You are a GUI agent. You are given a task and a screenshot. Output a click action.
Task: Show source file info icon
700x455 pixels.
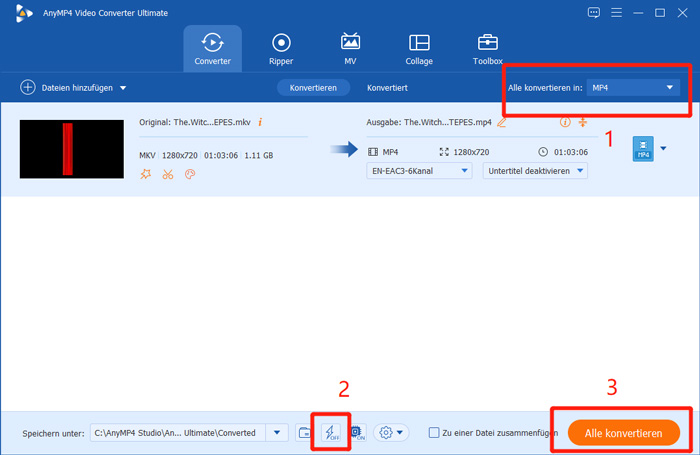[260, 122]
